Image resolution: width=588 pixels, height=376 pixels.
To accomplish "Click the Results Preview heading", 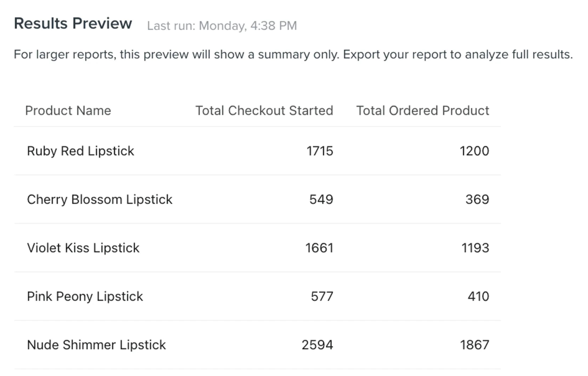I will (x=73, y=24).
